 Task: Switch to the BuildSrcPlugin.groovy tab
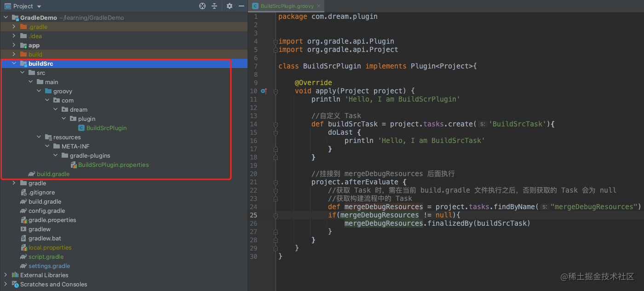pyautogui.click(x=287, y=6)
